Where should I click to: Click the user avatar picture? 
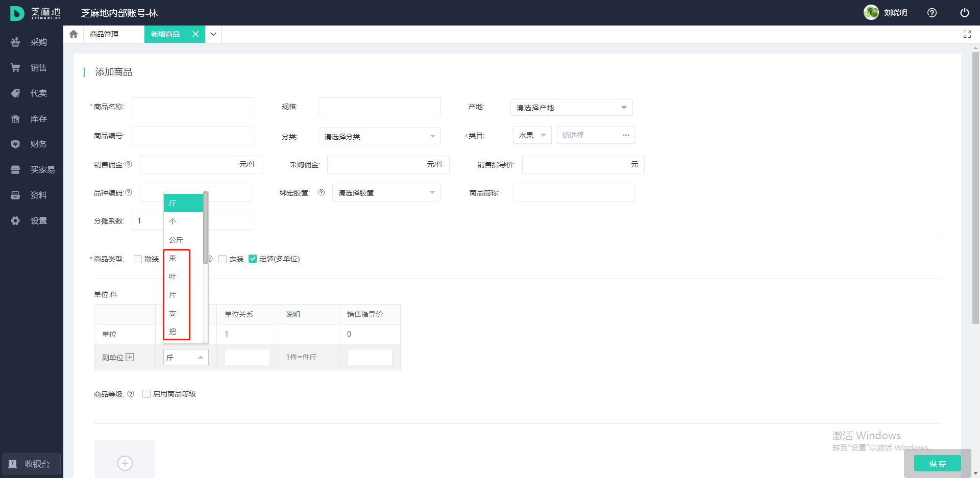point(871,12)
